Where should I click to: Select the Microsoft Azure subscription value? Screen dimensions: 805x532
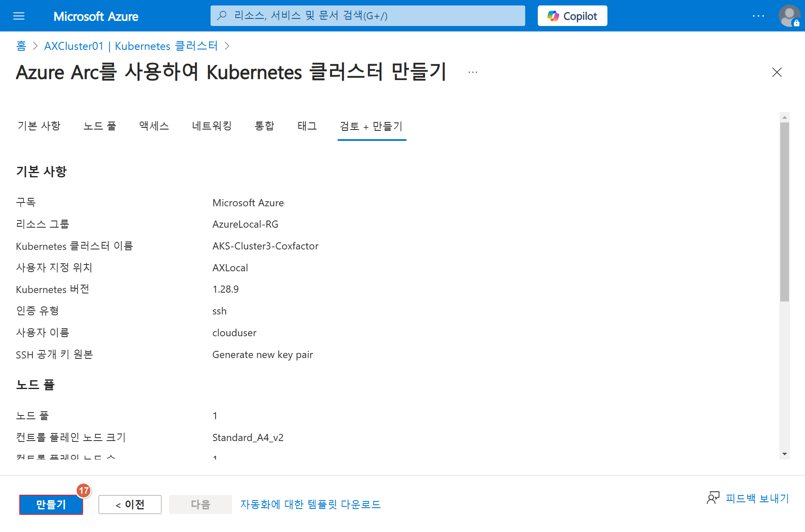pyautogui.click(x=248, y=202)
